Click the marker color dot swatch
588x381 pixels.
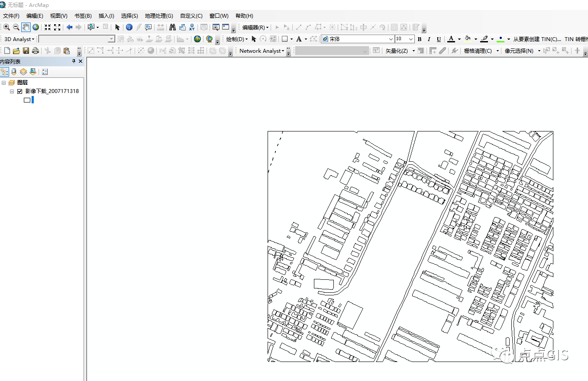click(501, 39)
